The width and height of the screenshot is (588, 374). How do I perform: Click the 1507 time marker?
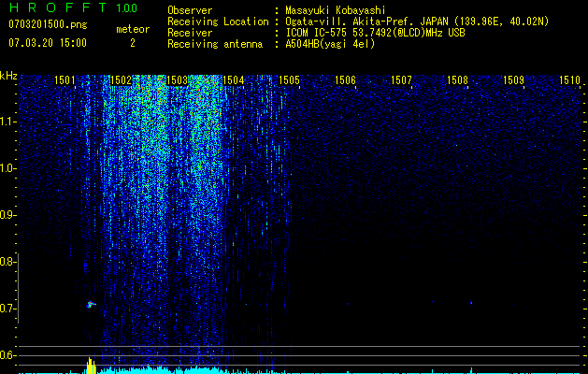point(401,79)
